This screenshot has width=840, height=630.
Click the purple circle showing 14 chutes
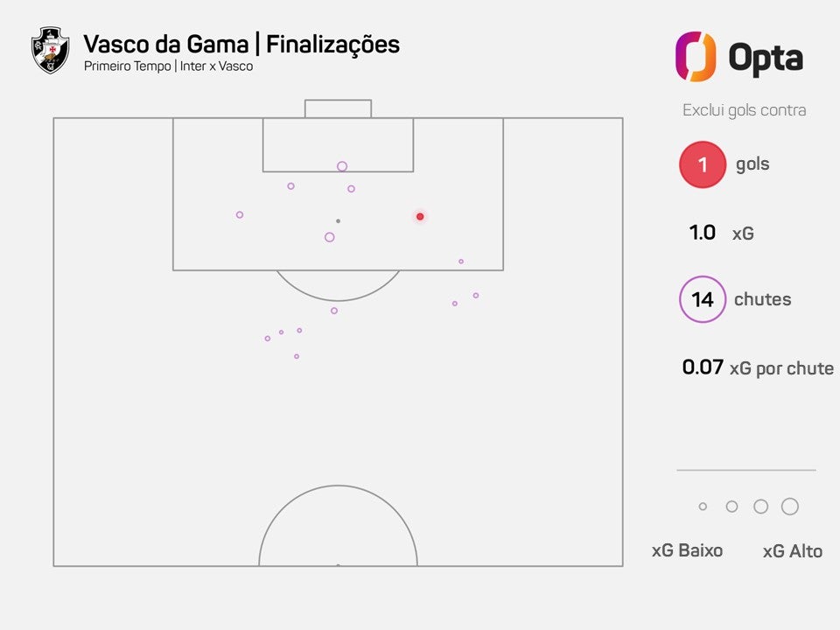pos(703,299)
